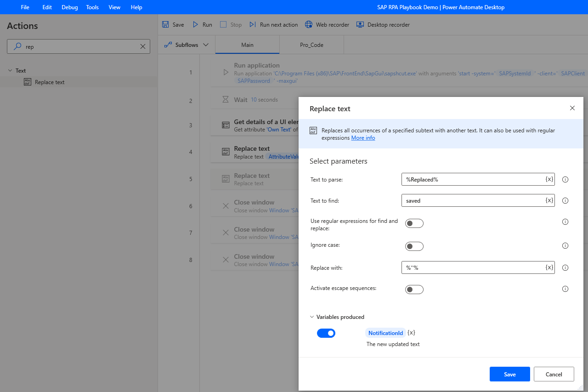Open the Web recorder

(x=327, y=24)
